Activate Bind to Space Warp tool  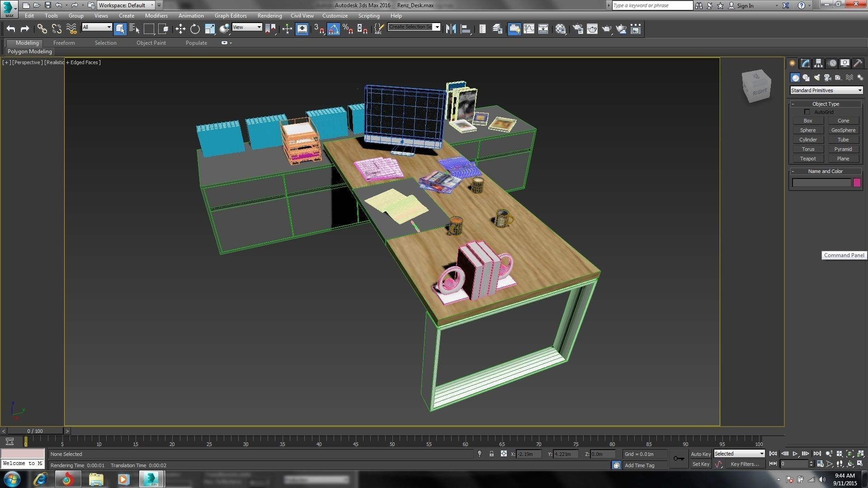71,29
